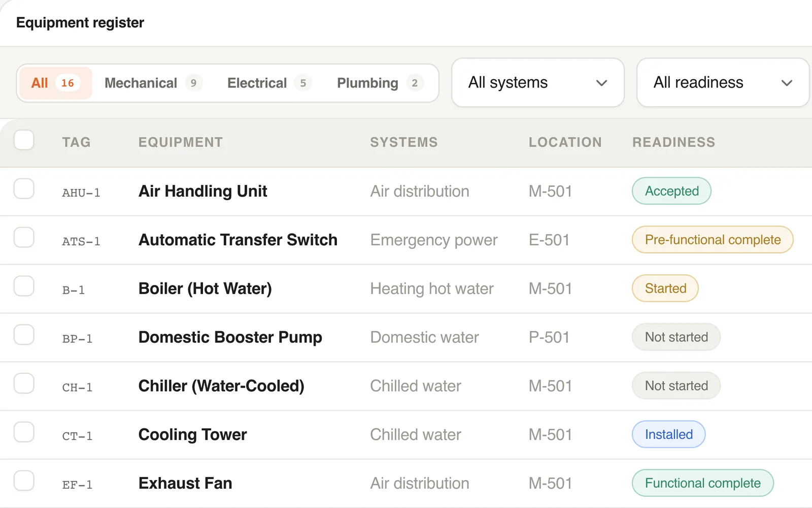812x508 pixels.
Task: Mark the BP-1 Domestic Booster Pump checkbox
Action: click(x=24, y=335)
